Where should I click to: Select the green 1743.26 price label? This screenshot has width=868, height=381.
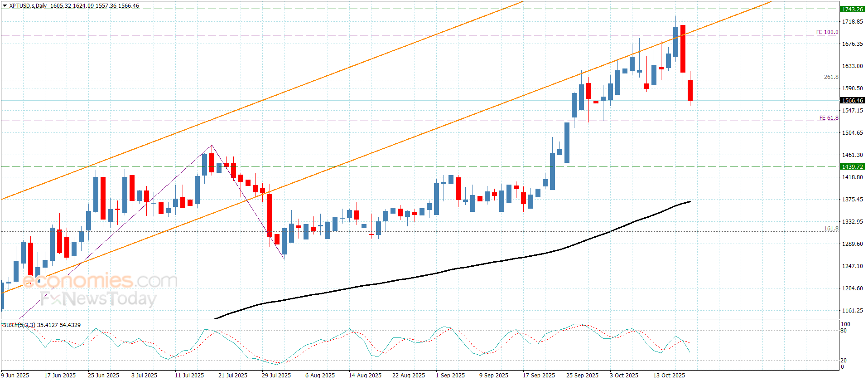852,9
